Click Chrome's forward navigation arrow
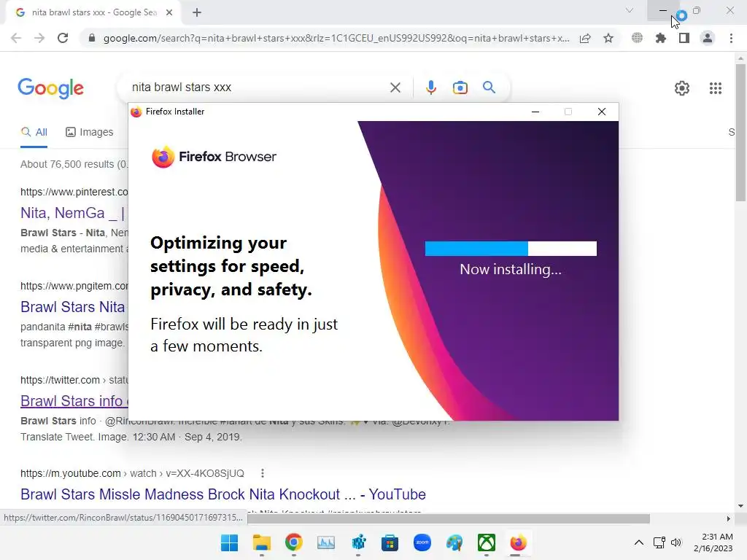This screenshot has height=560, width=747. point(39,38)
